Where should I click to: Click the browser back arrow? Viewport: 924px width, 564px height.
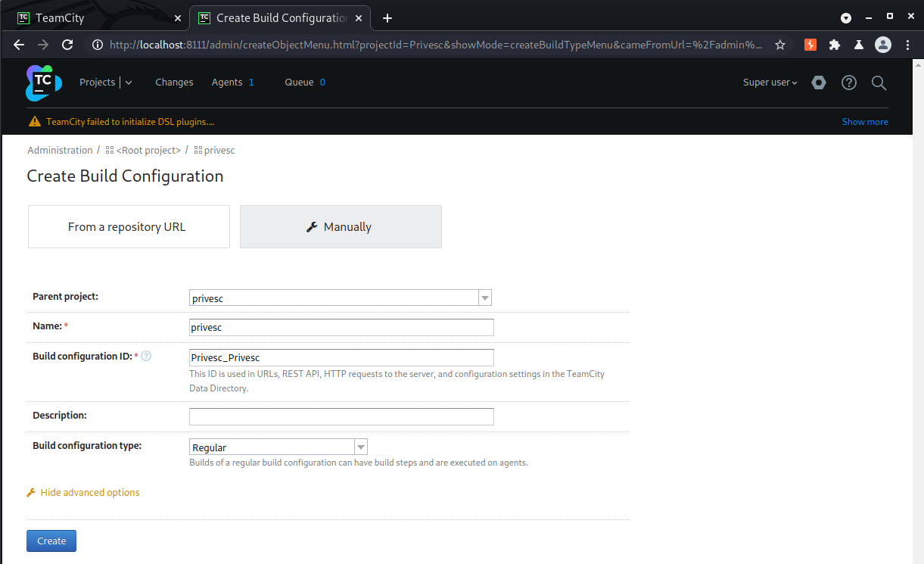20,45
